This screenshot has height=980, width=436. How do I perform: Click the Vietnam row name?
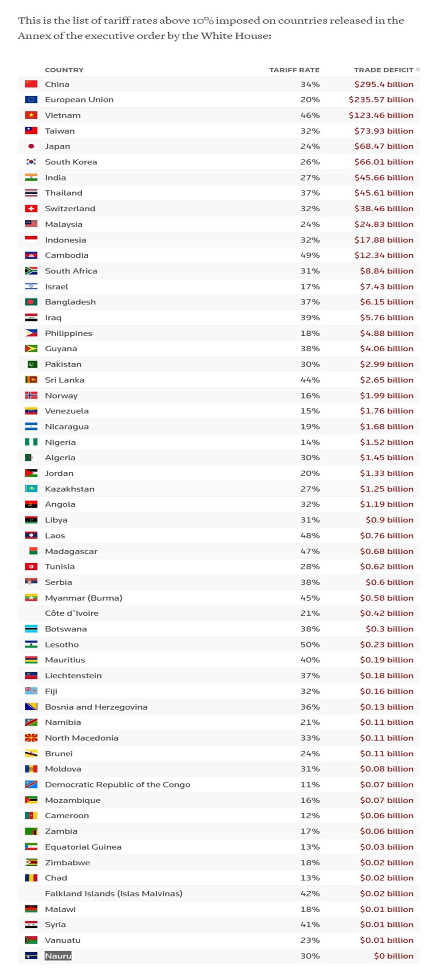(x=63, y=115)
